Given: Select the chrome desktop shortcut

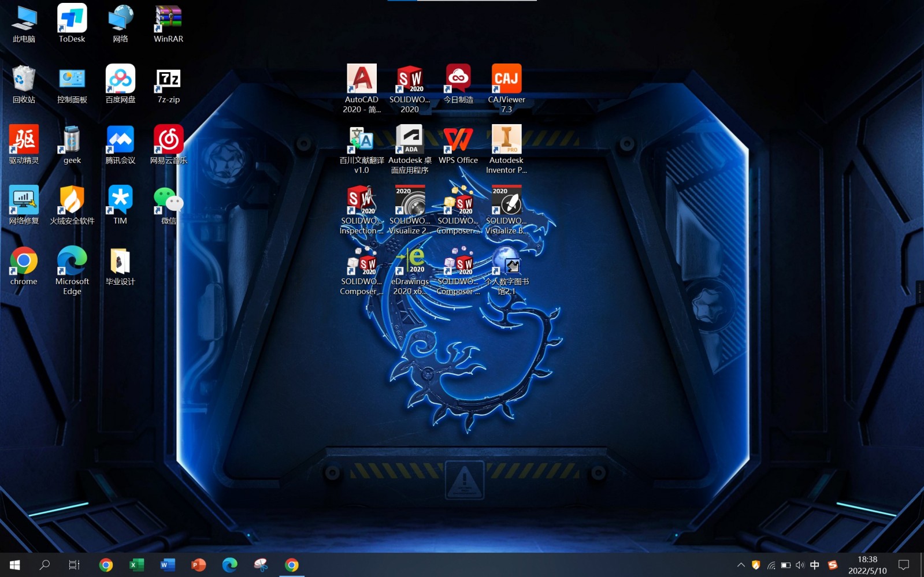Looking at the screenshot, I should [x=24, y=266].
